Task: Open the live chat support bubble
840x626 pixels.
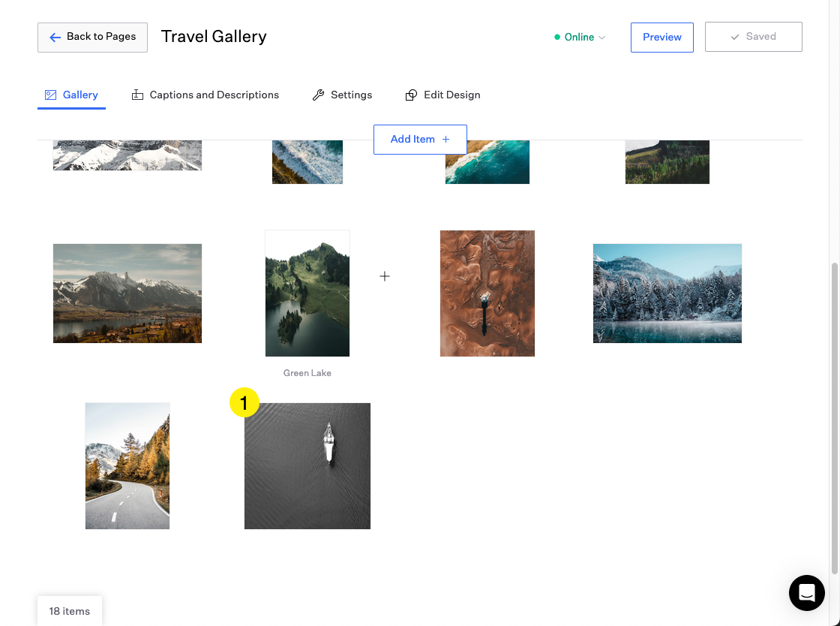Action: click(x=806, y=593)
